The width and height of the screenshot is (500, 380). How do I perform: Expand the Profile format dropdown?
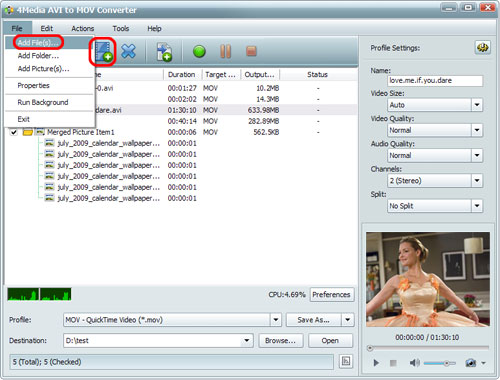(x=276, y=320)
